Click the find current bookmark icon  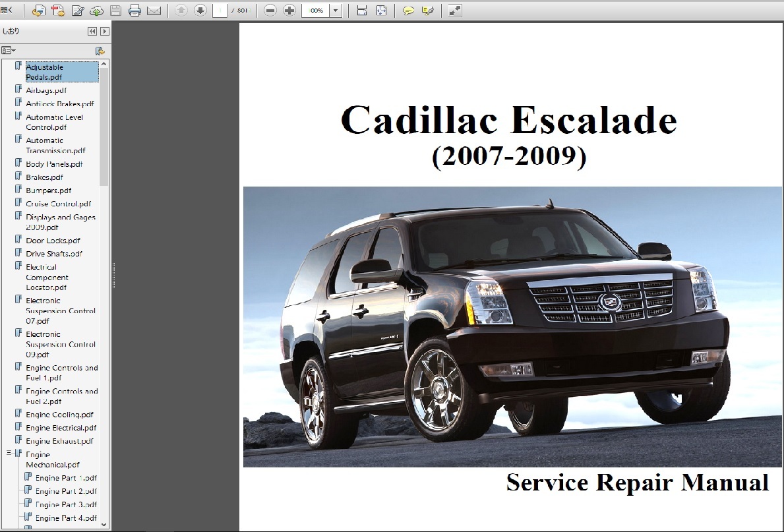click(100, 51)
